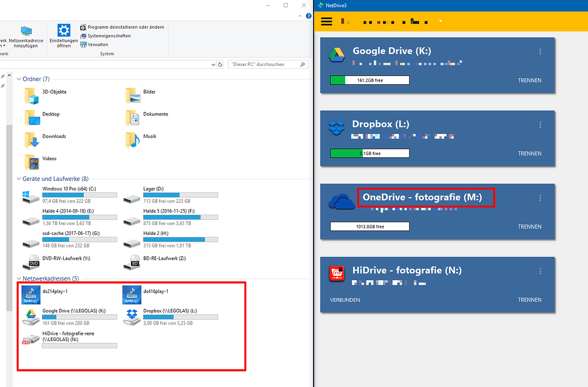Viewport: 588px width, 387px height.
Task: Click the navigation pane vertical scrollbar
Action: pos(9,218)
